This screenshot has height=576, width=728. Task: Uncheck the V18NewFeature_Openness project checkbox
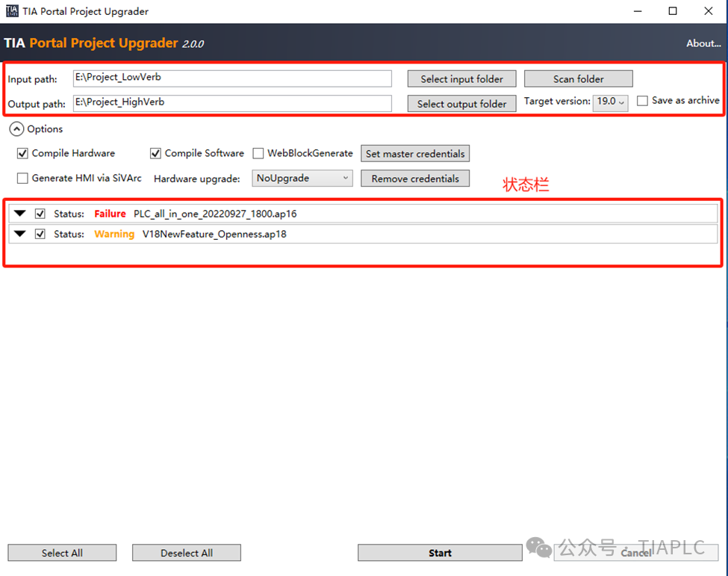(40, 234)
